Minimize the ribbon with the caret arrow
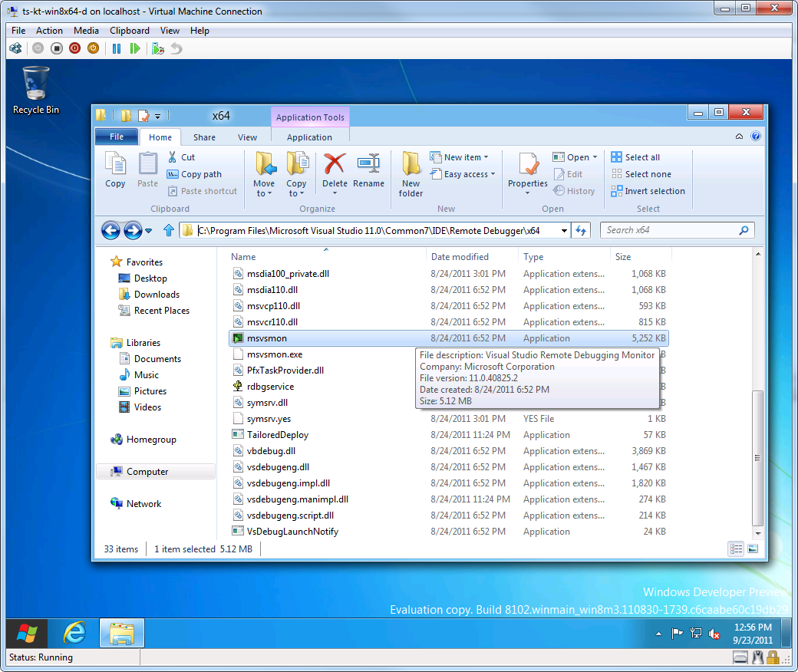Image resolution: width=798 pixels, height=672 pixels. point(738,137)
